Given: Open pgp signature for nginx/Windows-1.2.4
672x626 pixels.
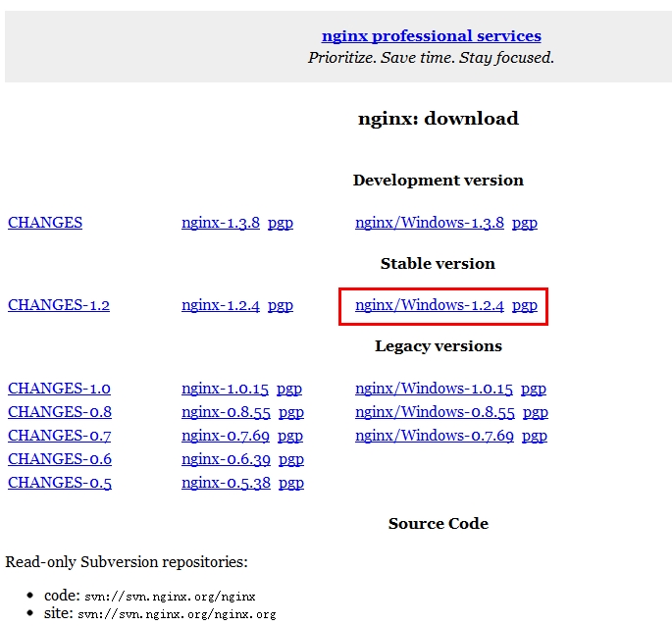Looking at the screenshot, I should (525, 306).
